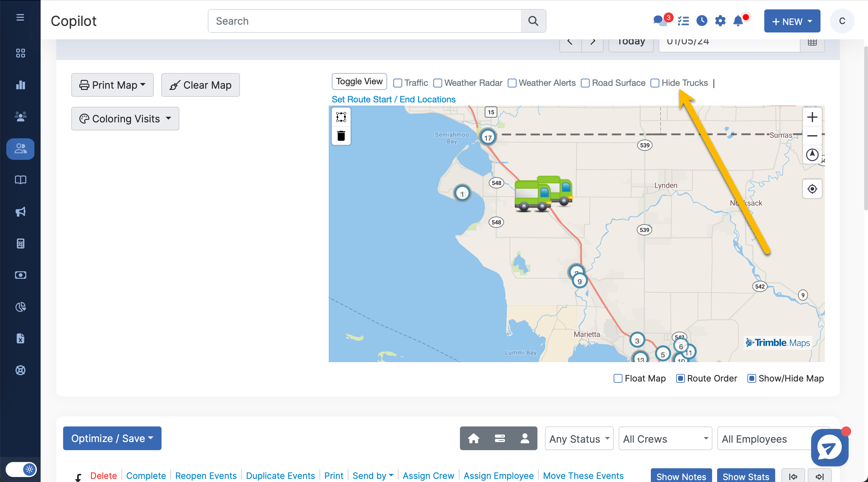
Task: Open the task checklist icon in header
Action: (x=683, y=21)
